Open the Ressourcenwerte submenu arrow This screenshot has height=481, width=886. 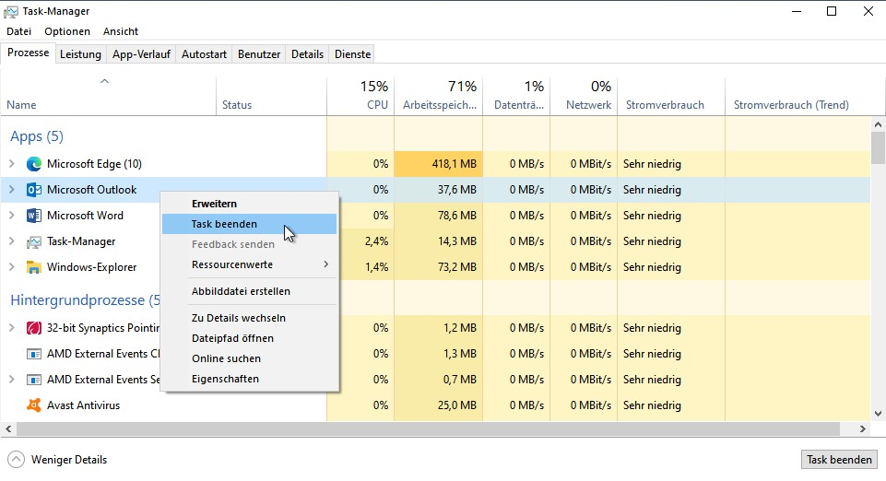[326, 265]
